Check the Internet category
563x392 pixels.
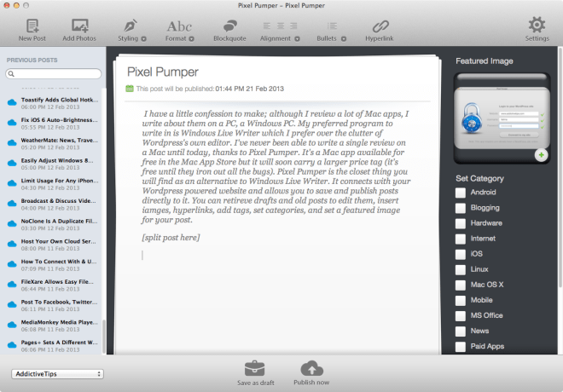[x=461, y=239]
